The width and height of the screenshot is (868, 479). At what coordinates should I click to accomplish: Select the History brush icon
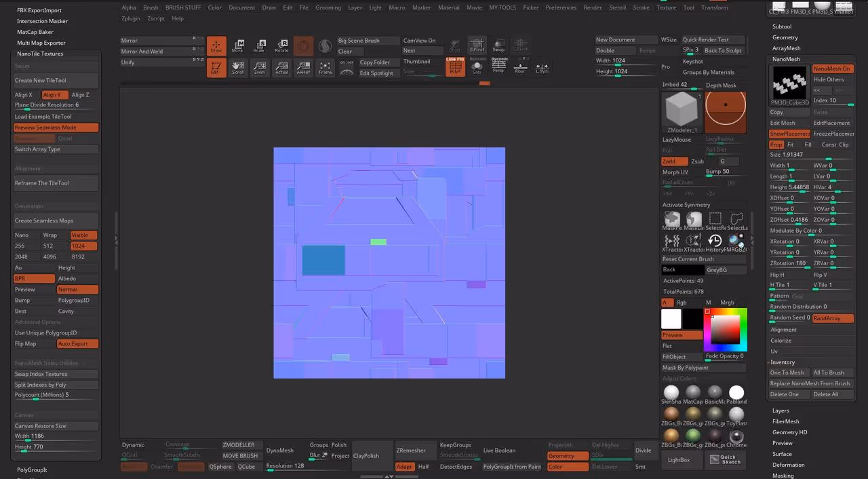[x=715, y=242]
